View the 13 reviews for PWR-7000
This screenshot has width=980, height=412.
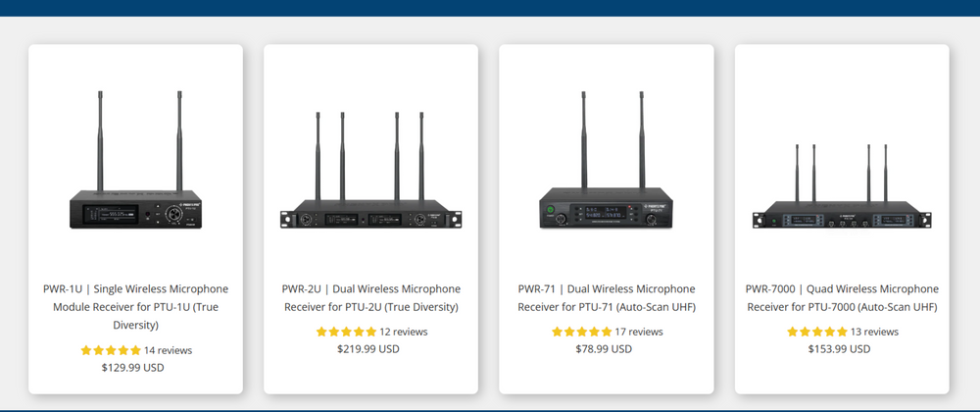tap(874, 332)
